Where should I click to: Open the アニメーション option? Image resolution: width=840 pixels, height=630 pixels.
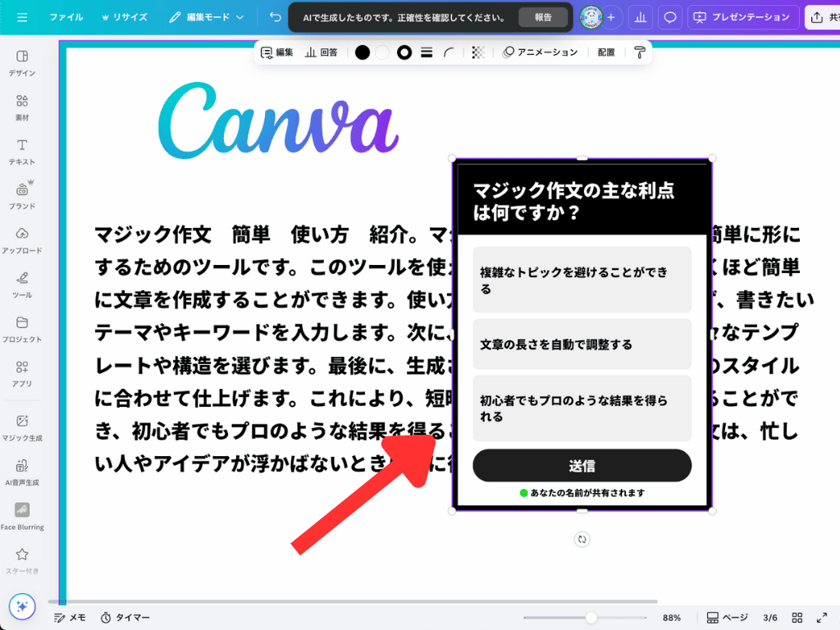point(540,52)
